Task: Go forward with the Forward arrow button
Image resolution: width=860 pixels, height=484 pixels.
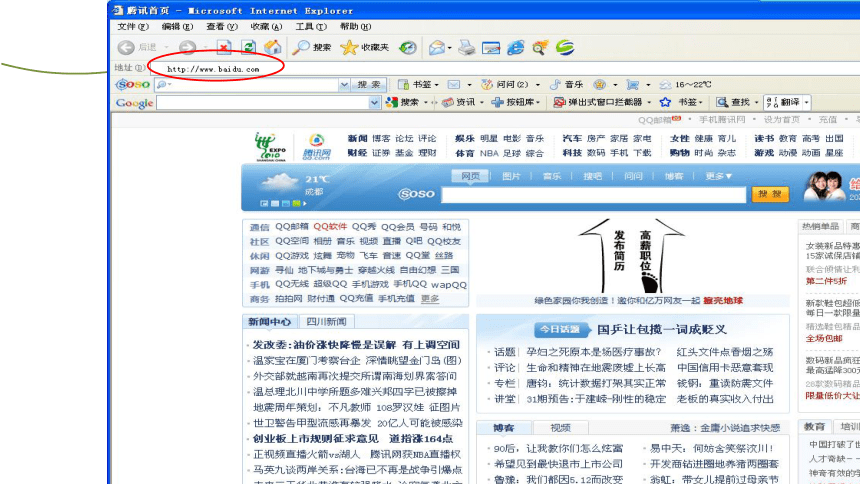Action: click(188, 48)
